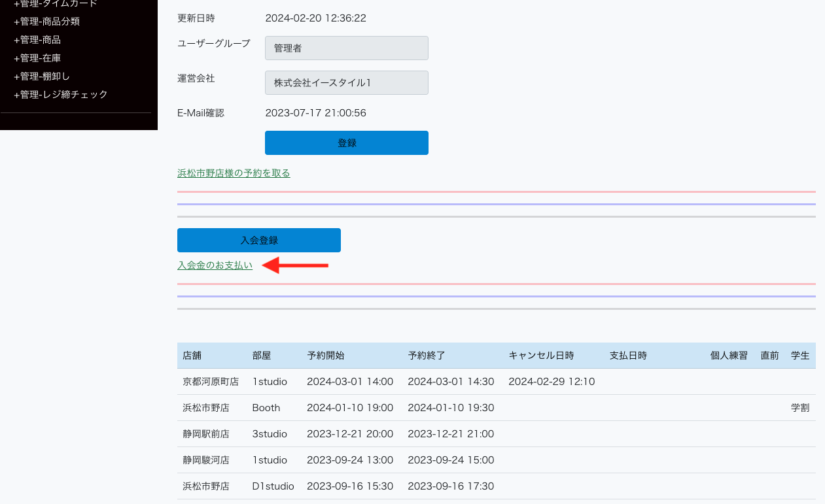Screen dimensions: 825x504
Task: Open the 浜松市野店様の予約を取る link
Action: pos(234,173)
